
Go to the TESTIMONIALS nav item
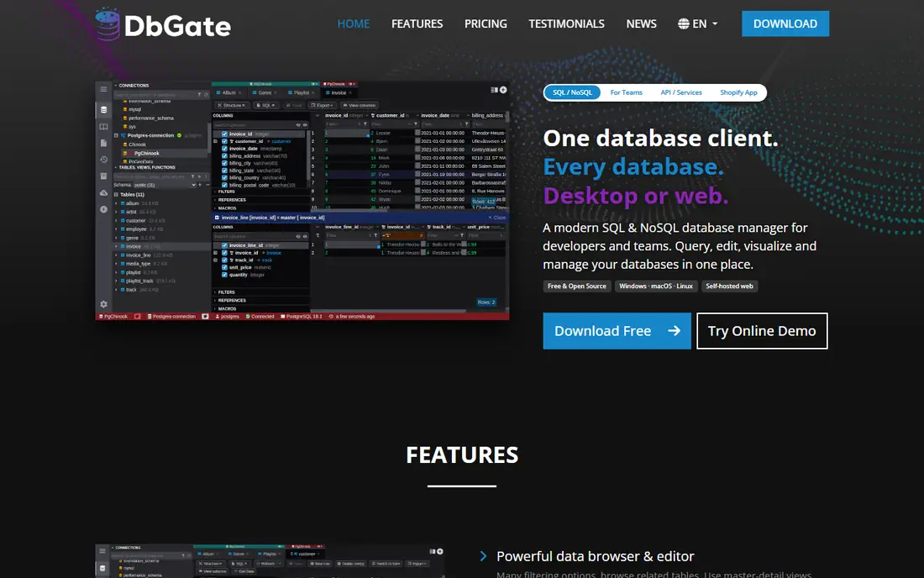coord(566,24)
